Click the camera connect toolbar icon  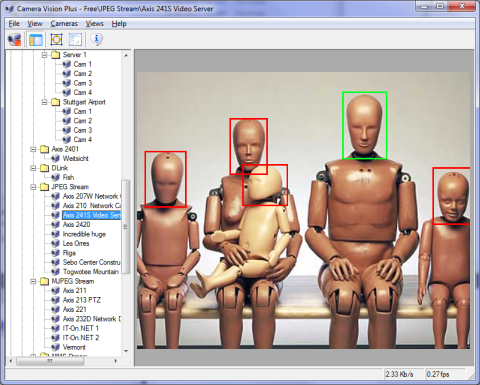pos(15,40)
